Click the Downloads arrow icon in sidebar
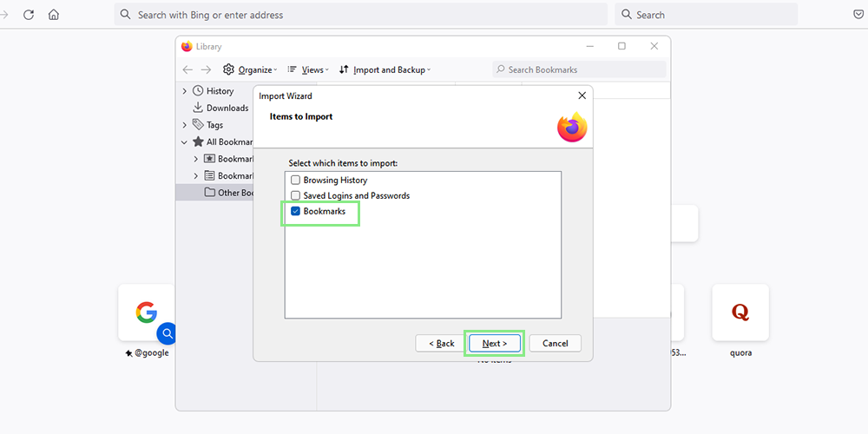Screen dimensions: 868x434 click(198, 108)
